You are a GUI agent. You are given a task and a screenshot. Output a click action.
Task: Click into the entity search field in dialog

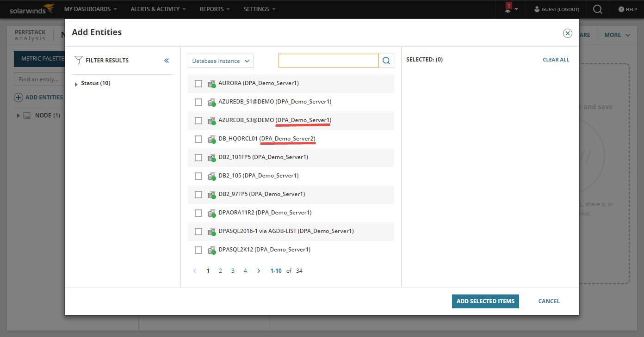click(328, 61)
